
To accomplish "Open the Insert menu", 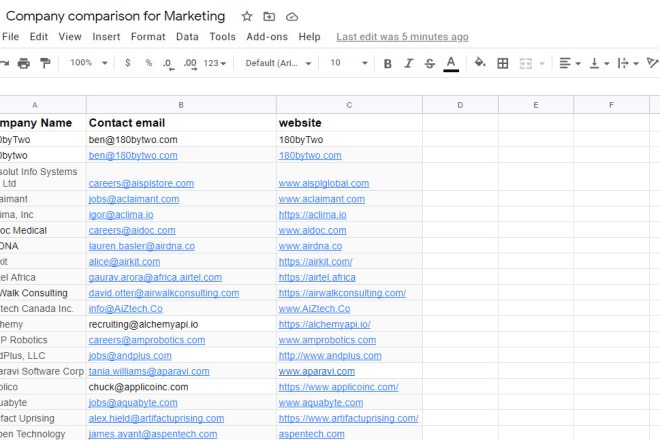I will (106, 37).
